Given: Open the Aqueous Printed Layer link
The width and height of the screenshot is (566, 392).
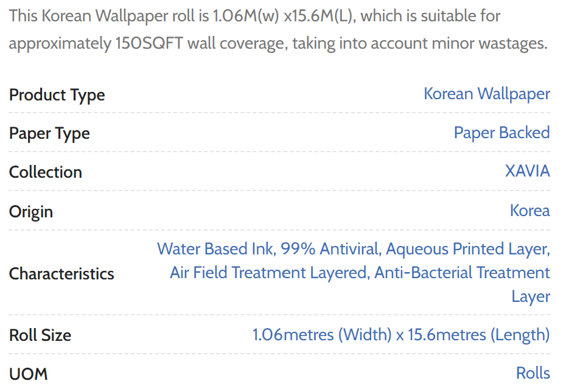Looking at the screenshot, I should tap(467, 249).
